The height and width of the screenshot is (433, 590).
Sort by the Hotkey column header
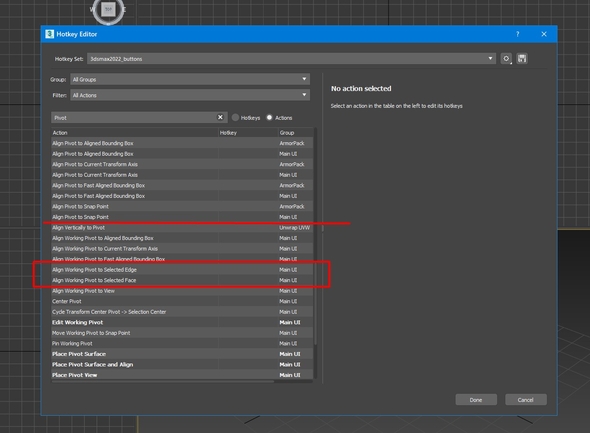tap(248, 133)
